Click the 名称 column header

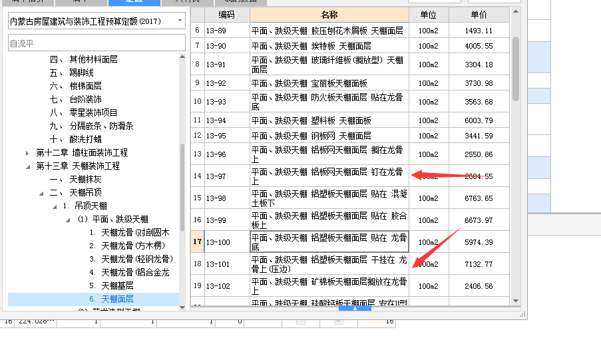pyautogui.click(x=329, y=15)
